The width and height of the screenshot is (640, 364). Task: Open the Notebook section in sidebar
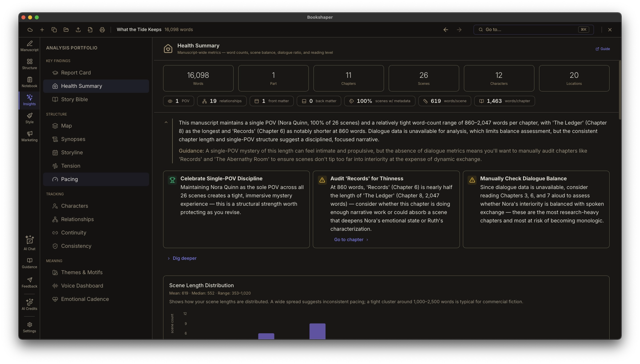(29, 82)
